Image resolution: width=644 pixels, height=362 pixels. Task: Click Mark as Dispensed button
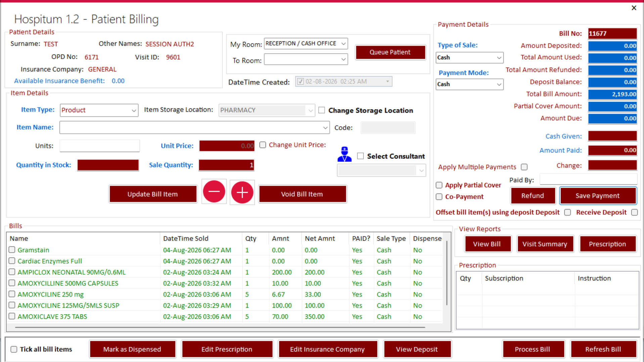132,349
